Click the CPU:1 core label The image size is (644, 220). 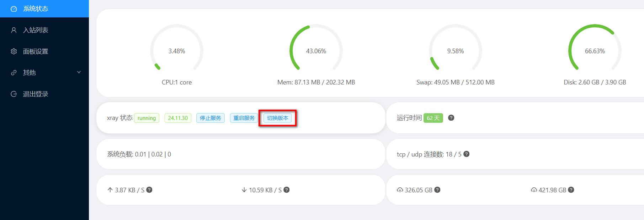177,82
